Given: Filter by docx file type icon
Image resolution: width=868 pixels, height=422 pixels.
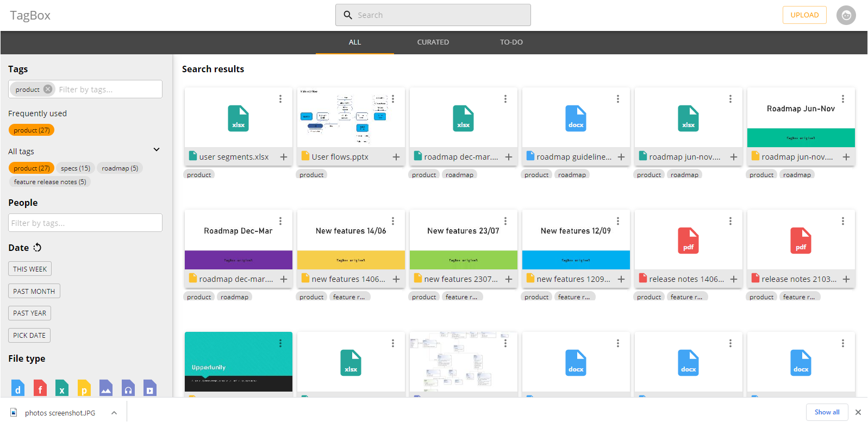Looking at the screenshot, I should 18,388.
